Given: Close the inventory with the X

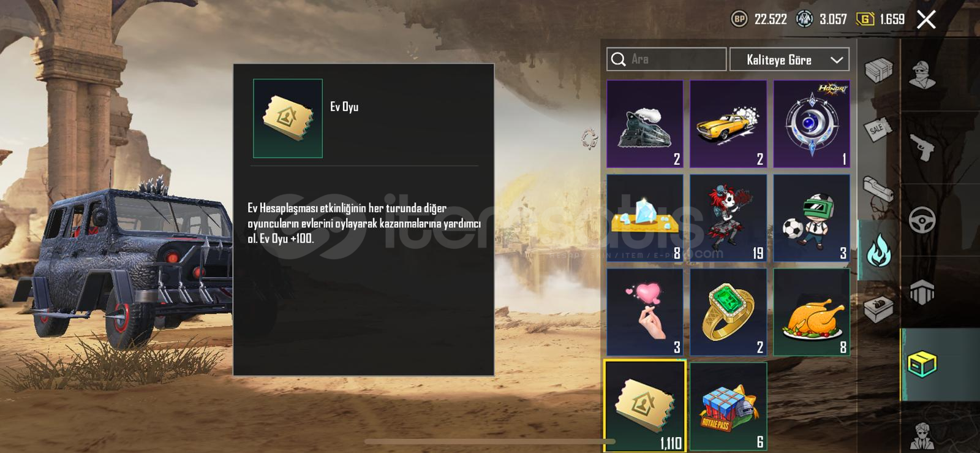Looking at the screenshot, I should pyautogui.click(x=926, y=20).
